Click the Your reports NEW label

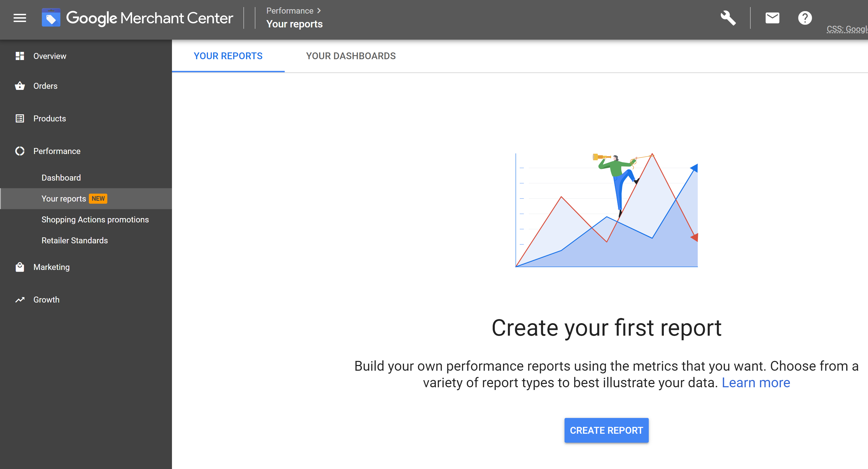[x=73, y=199]
